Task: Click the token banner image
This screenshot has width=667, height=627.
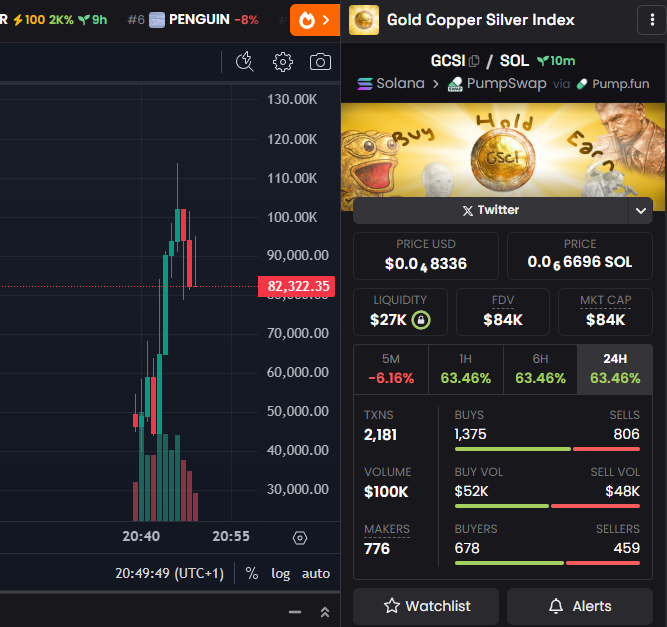Action: coord(503,150)
